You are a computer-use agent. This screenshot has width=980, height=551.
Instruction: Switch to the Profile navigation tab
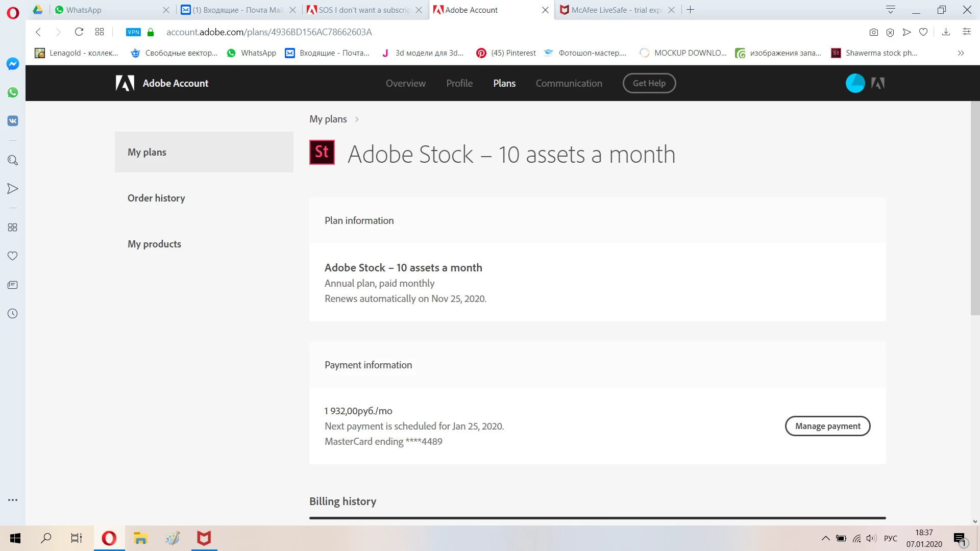[459, 83]
